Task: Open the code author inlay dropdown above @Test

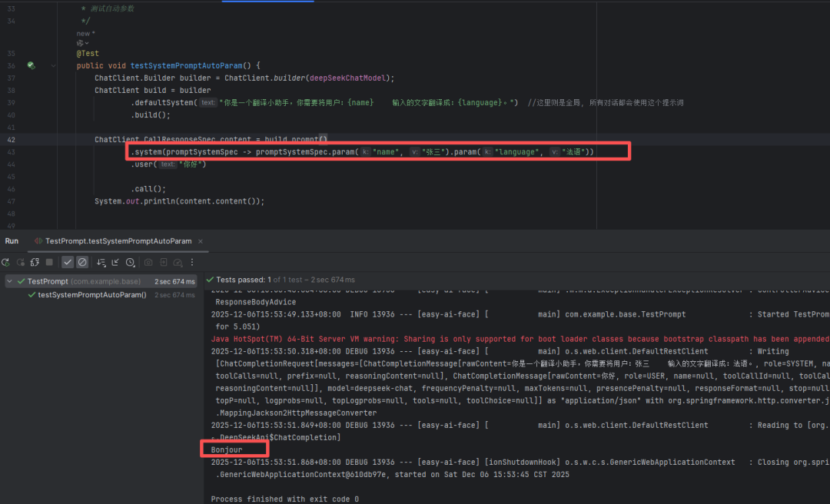Action: coord(83,43)
